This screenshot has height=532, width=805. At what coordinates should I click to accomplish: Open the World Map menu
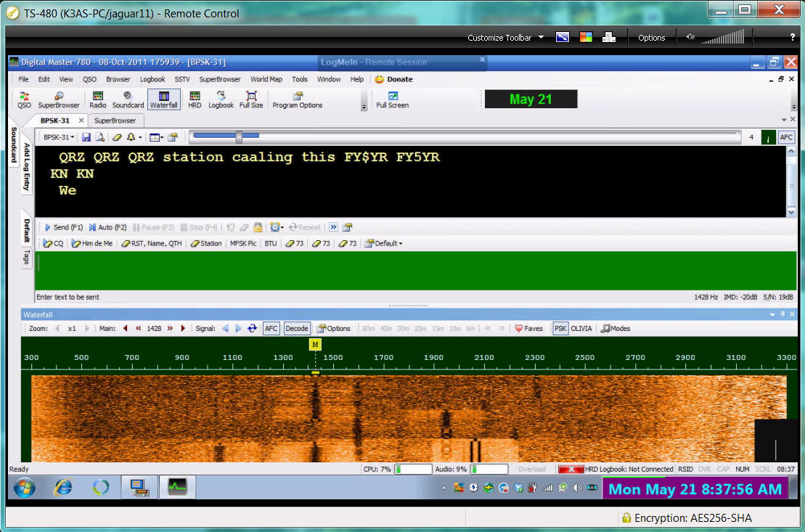click(266, 79)
